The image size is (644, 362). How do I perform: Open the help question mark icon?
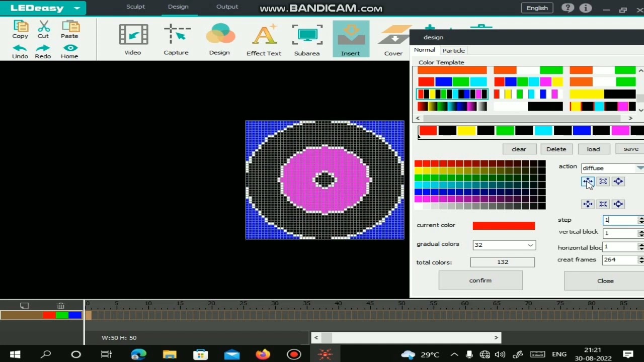tap(568, 8)
